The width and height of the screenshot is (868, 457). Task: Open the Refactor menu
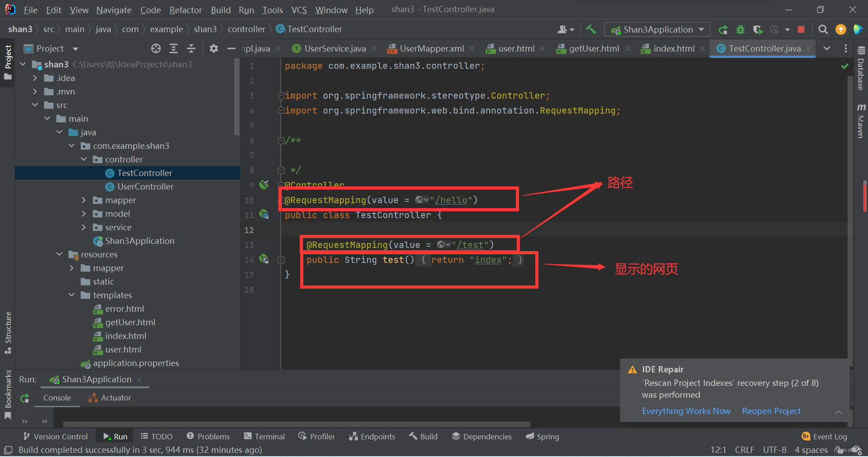(x=185, y=10)
